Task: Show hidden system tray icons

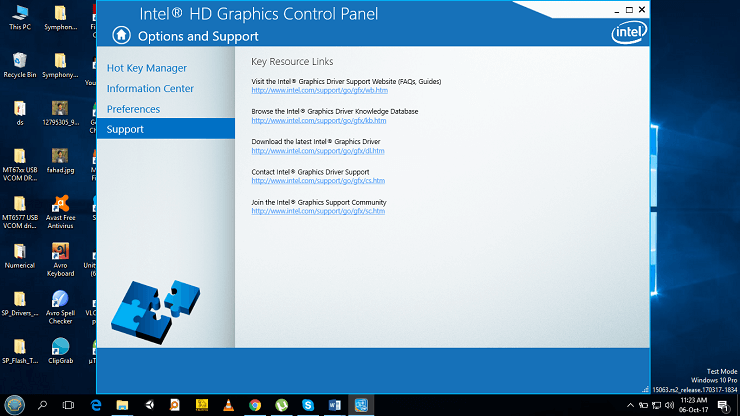Action: 631,405
